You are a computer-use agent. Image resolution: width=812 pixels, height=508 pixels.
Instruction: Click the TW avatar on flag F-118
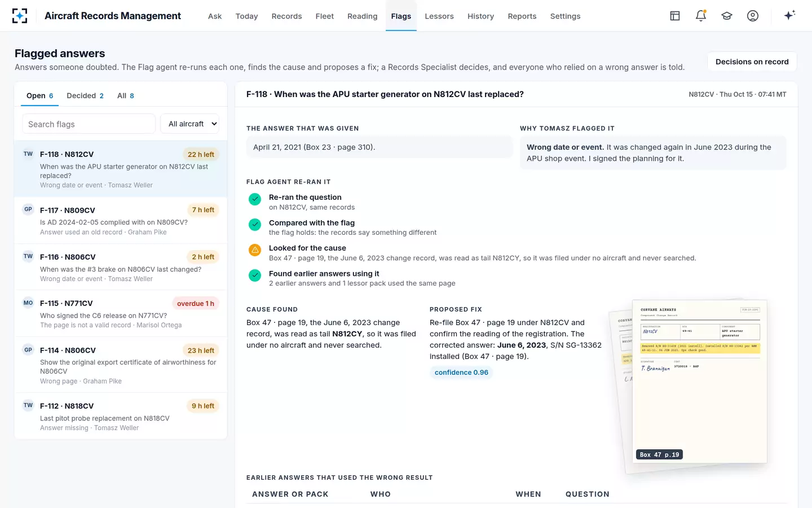tap(28, 154)
